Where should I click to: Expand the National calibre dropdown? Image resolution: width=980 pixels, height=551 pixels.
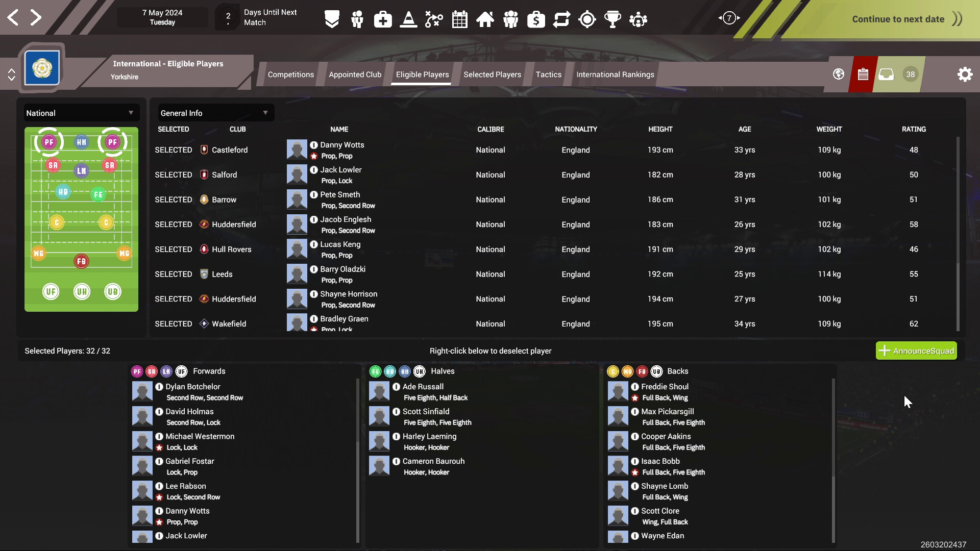80,113
